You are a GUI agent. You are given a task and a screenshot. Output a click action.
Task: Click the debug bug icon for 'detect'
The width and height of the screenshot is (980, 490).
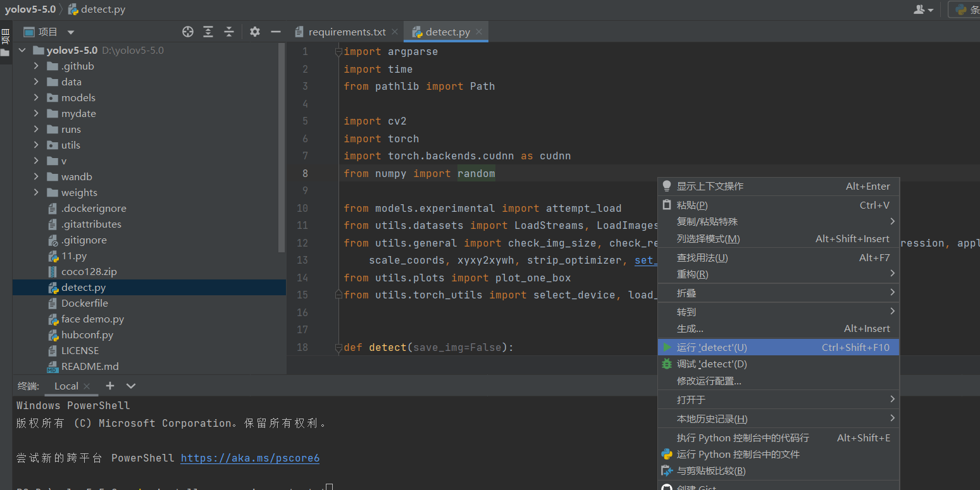(667, 364)
